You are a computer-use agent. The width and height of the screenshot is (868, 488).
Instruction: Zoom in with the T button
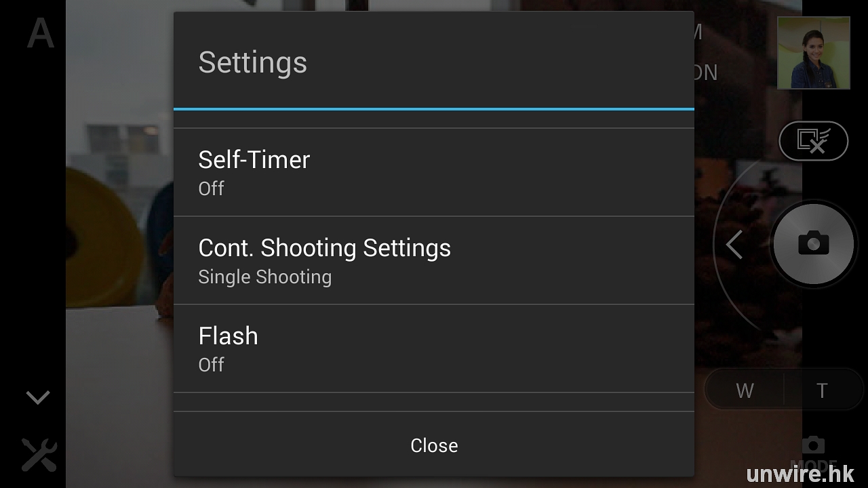[x=822, y=390]
